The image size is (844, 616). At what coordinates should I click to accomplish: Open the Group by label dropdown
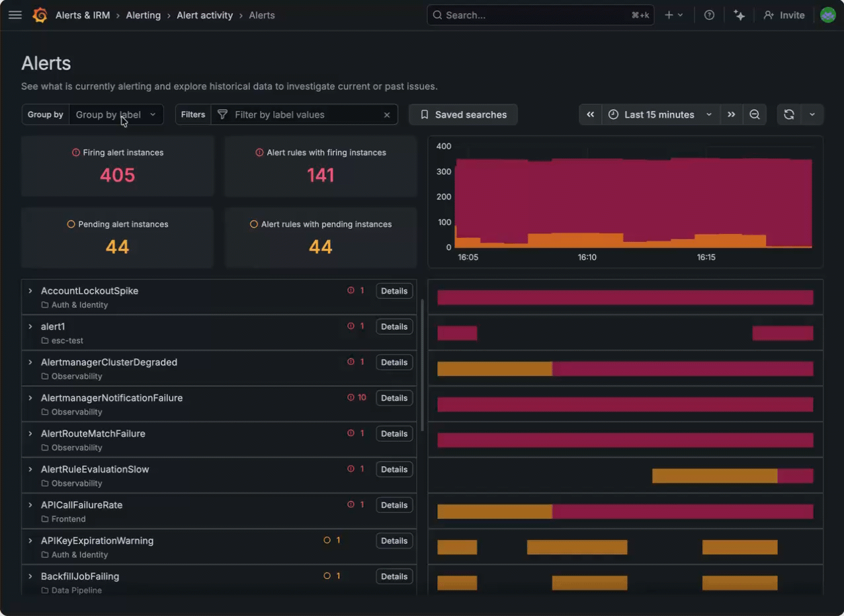click(116, 114)
